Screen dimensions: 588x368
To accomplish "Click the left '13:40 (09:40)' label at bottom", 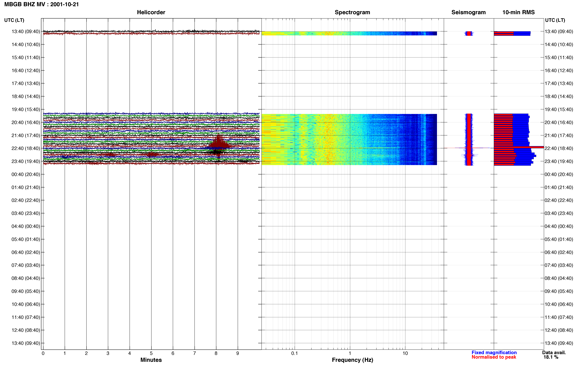I will click(26, 343).
